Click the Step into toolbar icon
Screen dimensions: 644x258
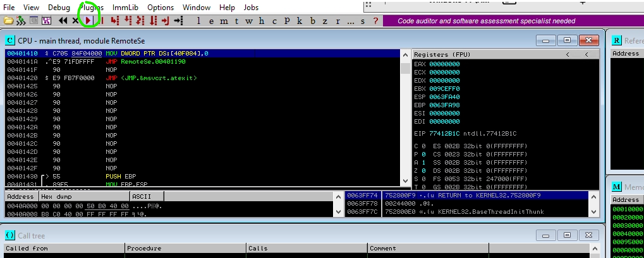click(114, 21)
